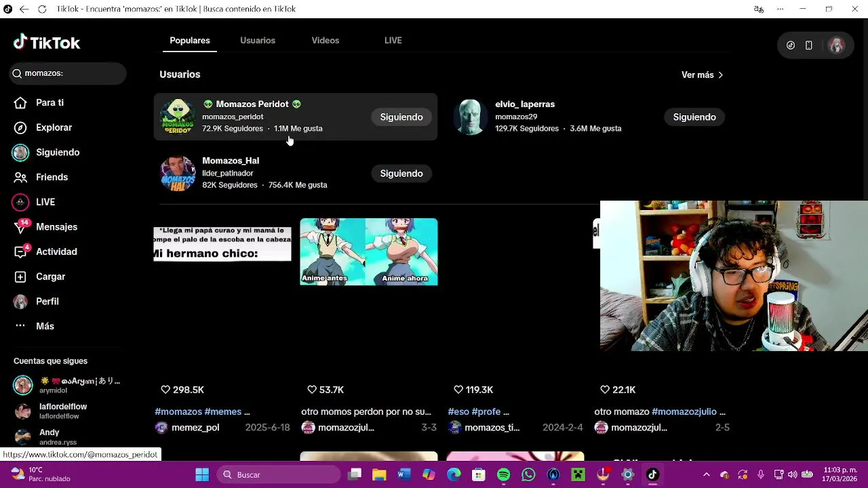
Task: Click the taskbar volume speaker icon
Action: 793,474
